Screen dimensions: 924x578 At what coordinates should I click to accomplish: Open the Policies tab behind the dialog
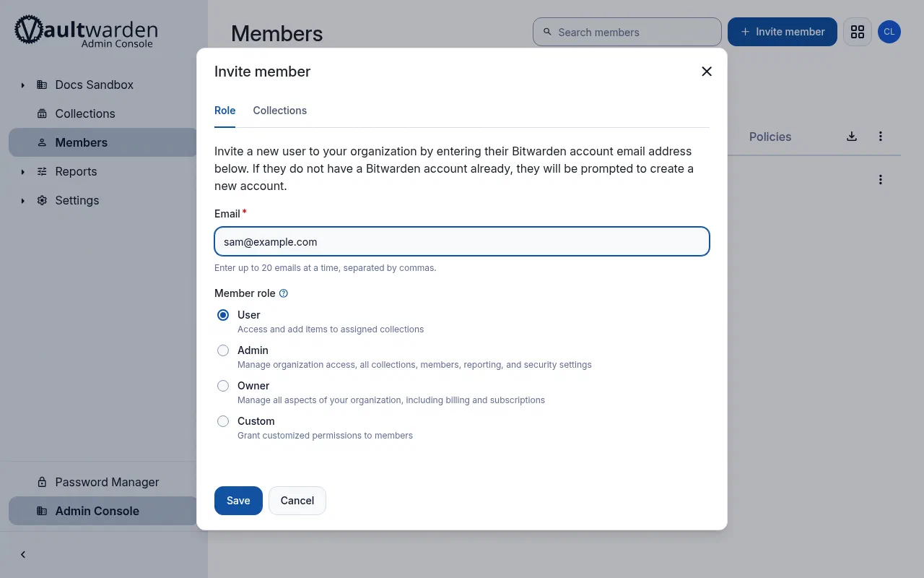point(770,137)
